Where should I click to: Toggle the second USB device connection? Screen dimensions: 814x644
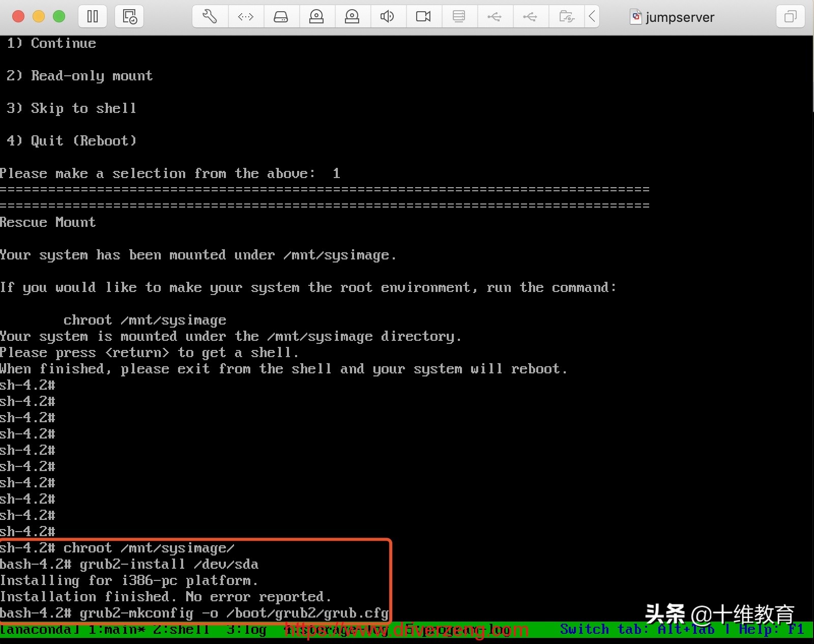pos(531,16)
